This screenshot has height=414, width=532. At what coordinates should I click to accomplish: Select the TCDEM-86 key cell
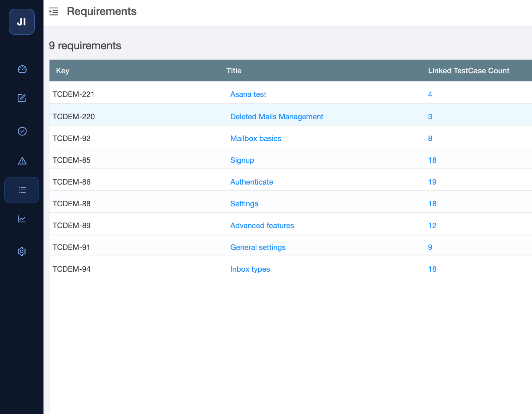coord(71,182)
